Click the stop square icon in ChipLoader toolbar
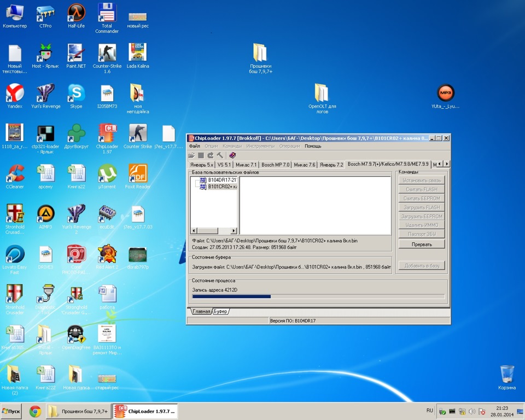Viewport: 525px width, 420px height. [201, 155]
